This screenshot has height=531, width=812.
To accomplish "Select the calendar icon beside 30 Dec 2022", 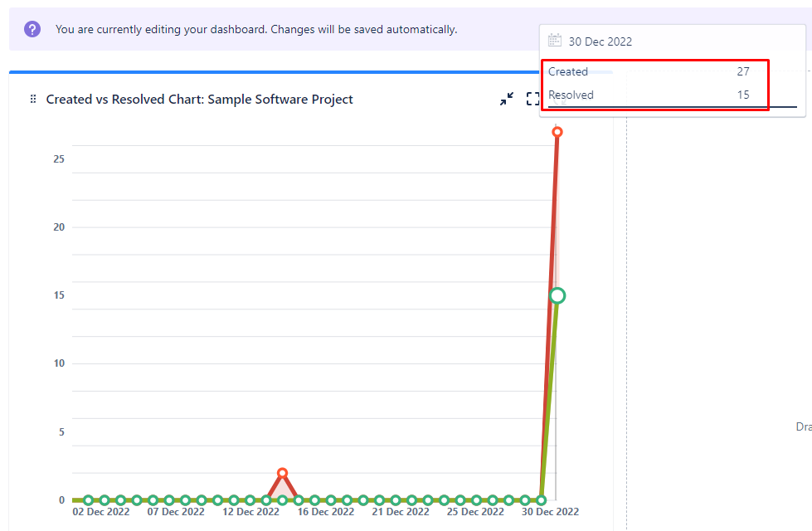I will (x=554, y=39).
